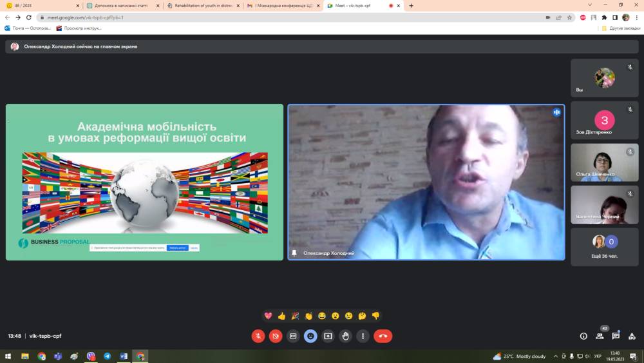Send the heart emoji reaction
The height and width of the screenshot is (363, 644).
[268, 316]
